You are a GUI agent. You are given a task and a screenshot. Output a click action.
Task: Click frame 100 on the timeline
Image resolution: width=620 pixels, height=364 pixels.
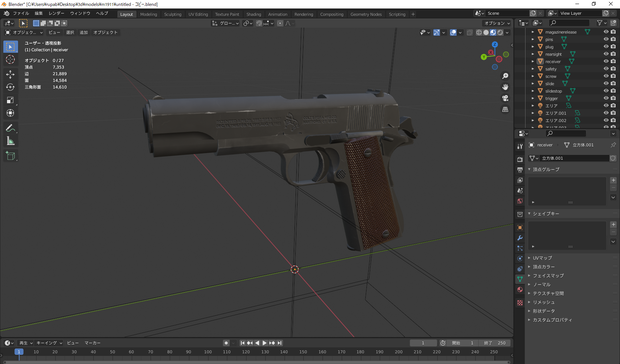pyautogui.click(x=208, y=352)
